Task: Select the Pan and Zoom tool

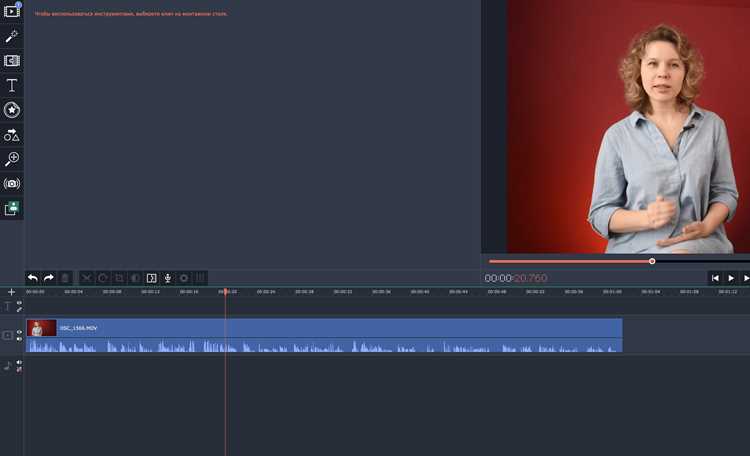Action: 11,159
